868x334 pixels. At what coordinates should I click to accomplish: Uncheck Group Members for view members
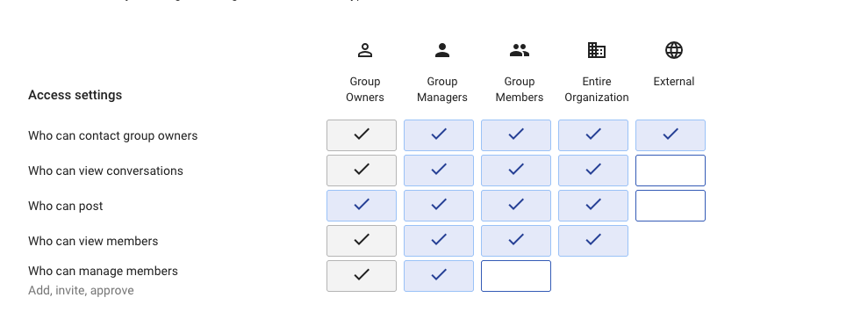click(516, 241)
